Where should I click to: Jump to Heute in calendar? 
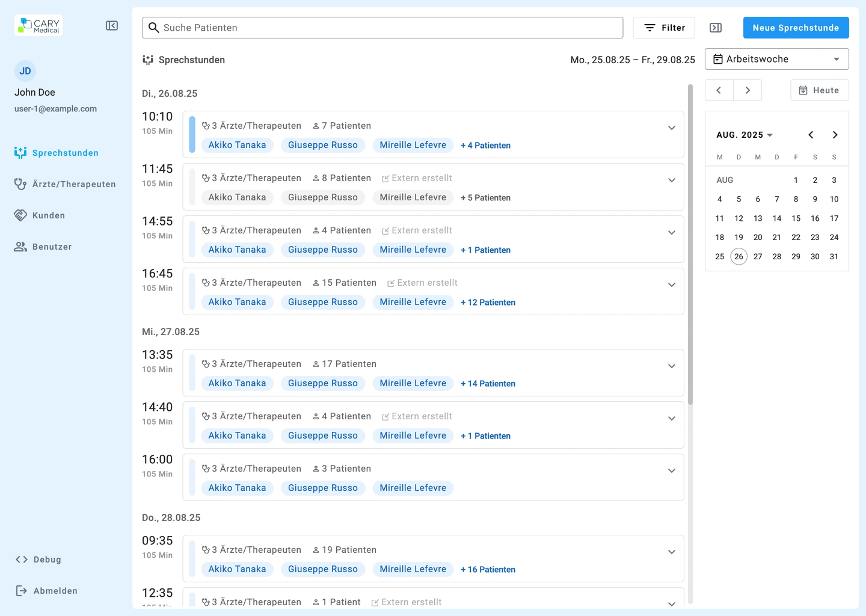819,90
